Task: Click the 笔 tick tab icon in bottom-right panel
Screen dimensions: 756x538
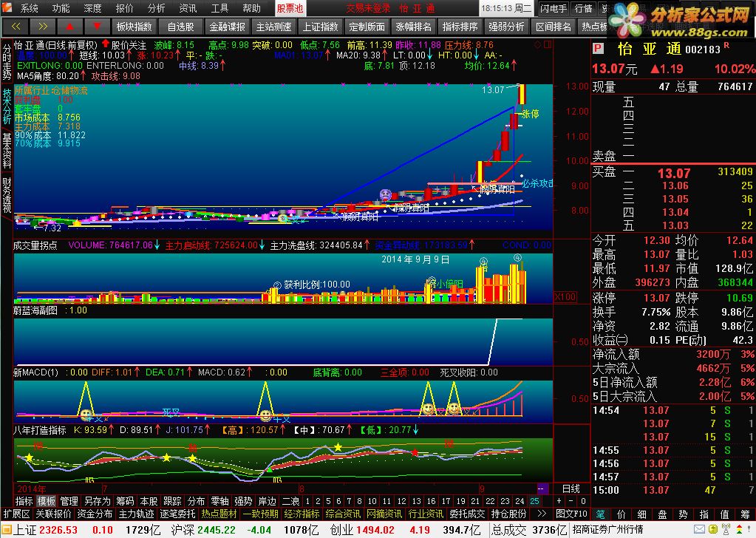Action: pyautogui.click(x=600, y=514)
